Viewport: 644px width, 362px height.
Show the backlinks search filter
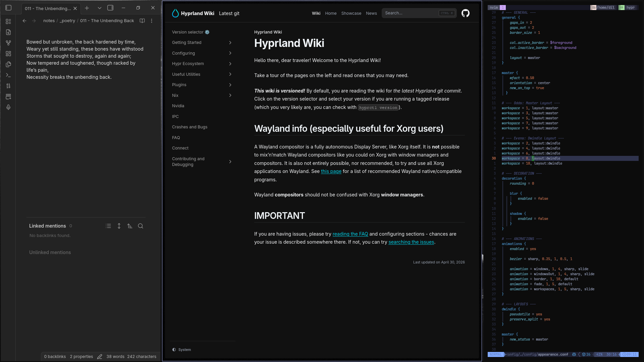(141, 226)
